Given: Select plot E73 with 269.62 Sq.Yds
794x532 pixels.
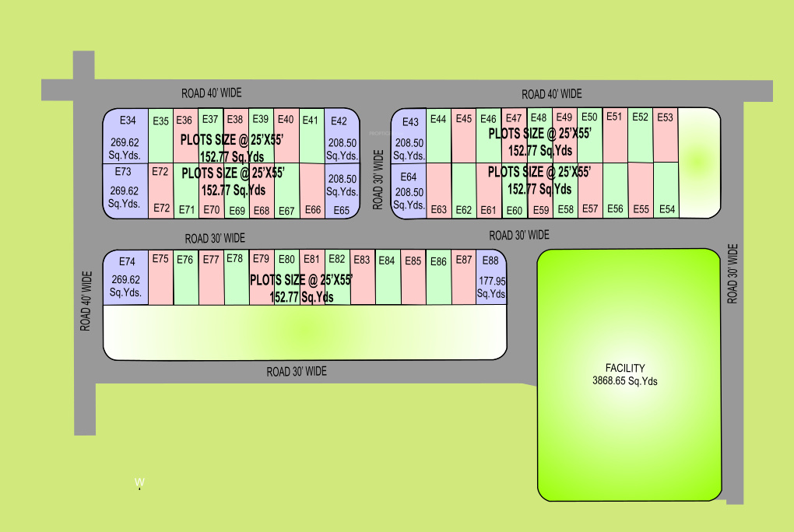Looking at the screenshot, I should [x=125, y=190].
